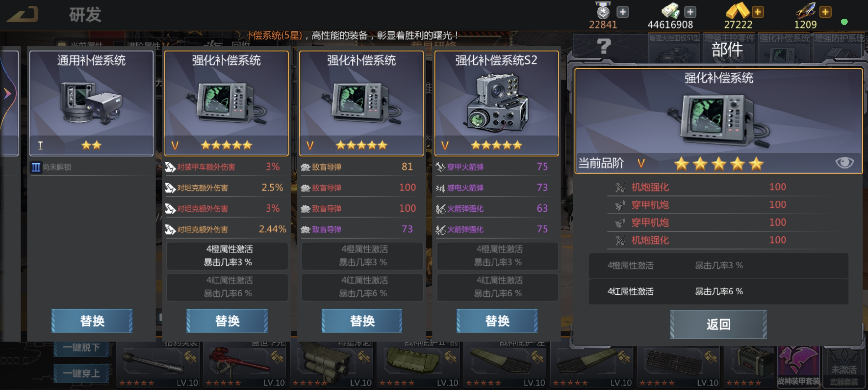
Task: Click 替换 under 强化补偿系统S2
Action: (x=497, y=321)
